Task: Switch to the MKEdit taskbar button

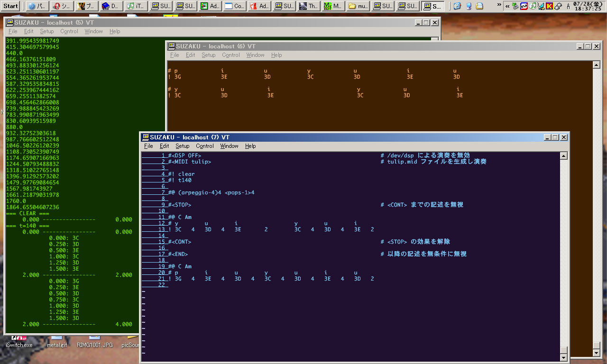Action: click(x=333, y=6)
